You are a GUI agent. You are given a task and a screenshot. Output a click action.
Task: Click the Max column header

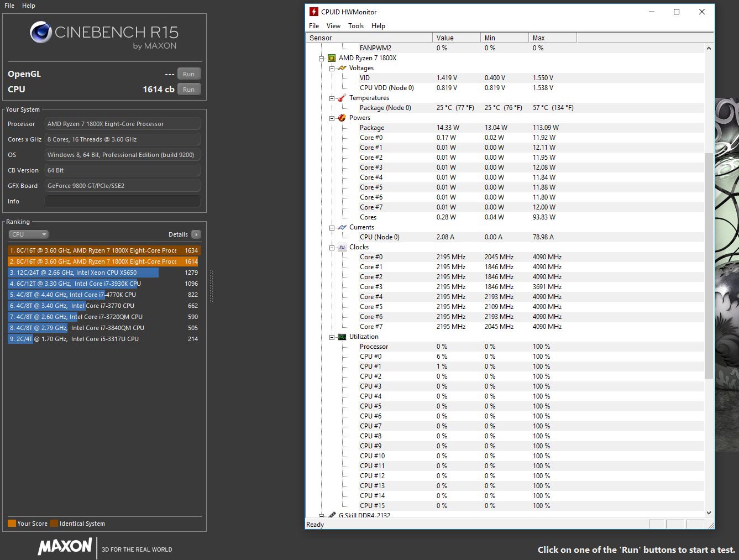pyautogui.click(x=553, y=38)
